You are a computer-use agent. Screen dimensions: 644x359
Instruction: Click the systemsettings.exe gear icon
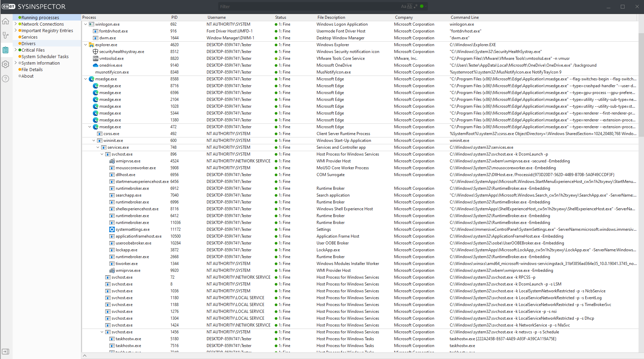[112, 229]
